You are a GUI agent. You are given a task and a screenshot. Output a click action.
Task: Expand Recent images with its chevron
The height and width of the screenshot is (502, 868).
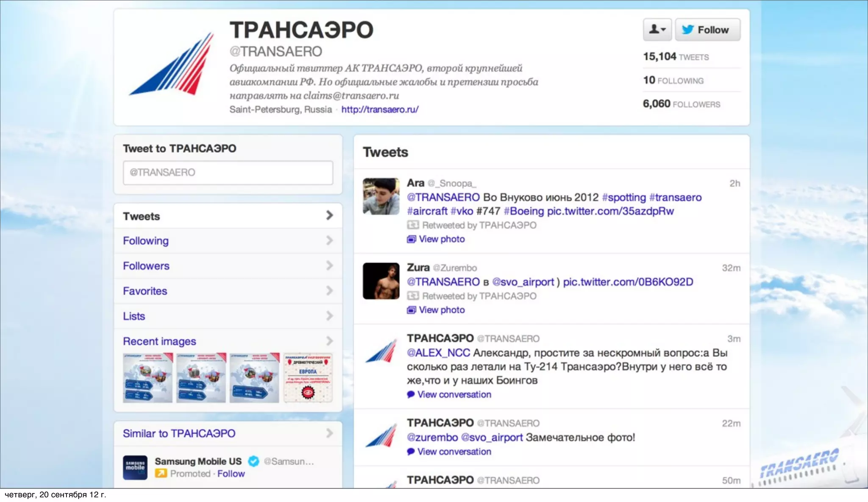[x=329, y=341]
